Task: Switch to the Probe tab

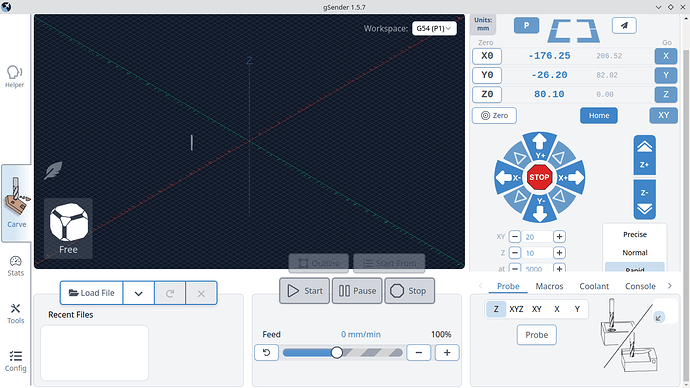Action: [508, 286]
